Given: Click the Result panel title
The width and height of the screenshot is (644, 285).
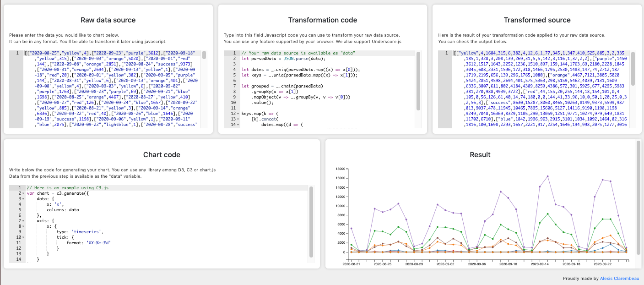Looking at the screenshot, I should point(480,155).
